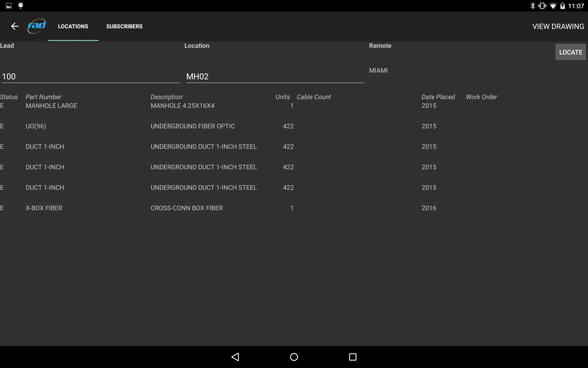Image resolution: width=588 pixels, height=368 pixels.
Task: Tap the Android debug notification icon
Action: (21, 6)
